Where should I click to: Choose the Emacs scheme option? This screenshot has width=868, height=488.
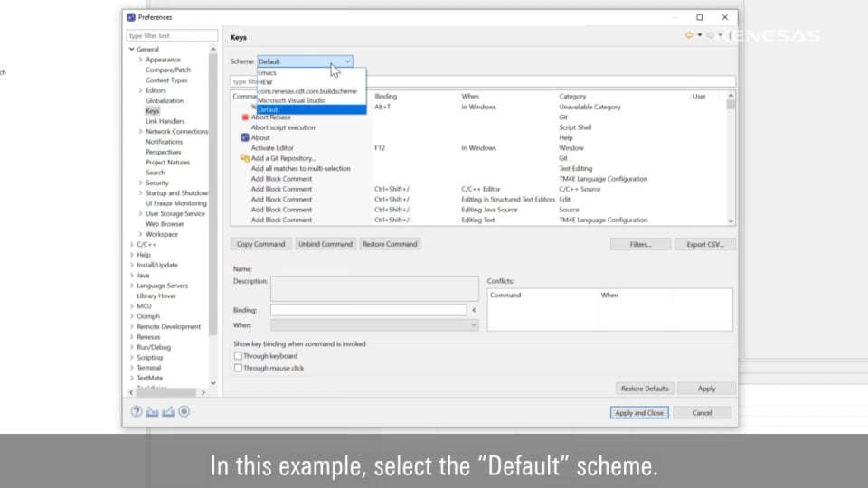click(x=267, y=72)
